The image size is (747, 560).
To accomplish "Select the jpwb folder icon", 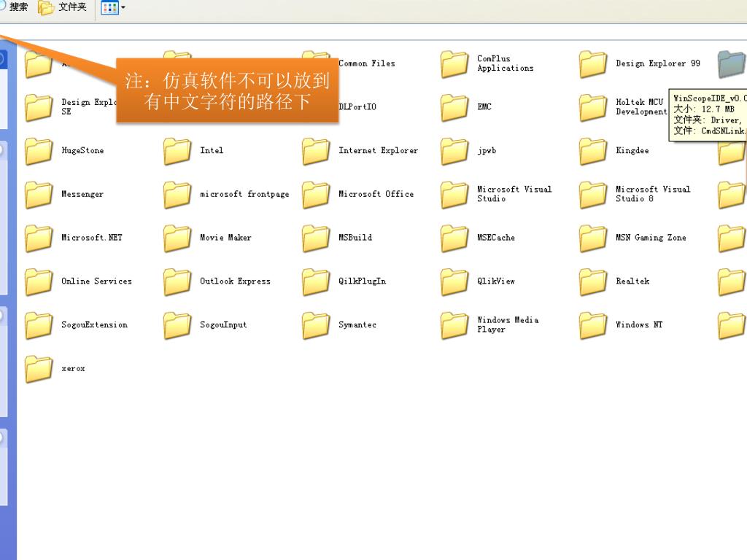I will coord(454,151).
